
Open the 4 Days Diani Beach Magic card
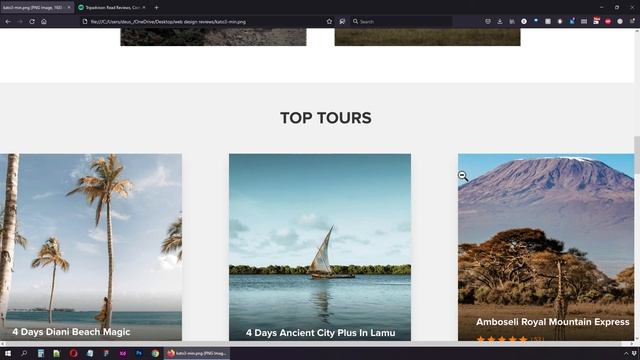tap(91, 247)
